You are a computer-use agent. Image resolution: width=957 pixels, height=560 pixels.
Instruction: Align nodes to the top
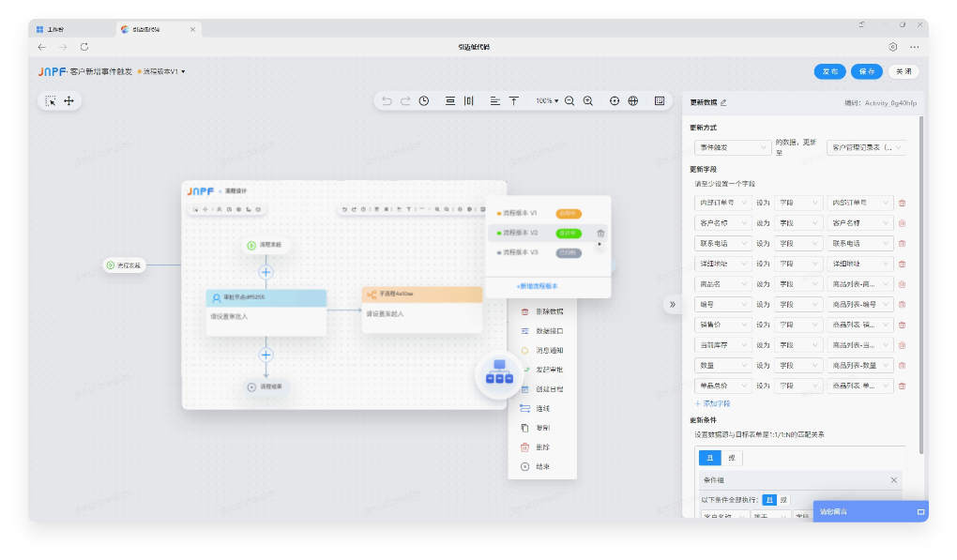pyautogui.click(x=514, y=100)
